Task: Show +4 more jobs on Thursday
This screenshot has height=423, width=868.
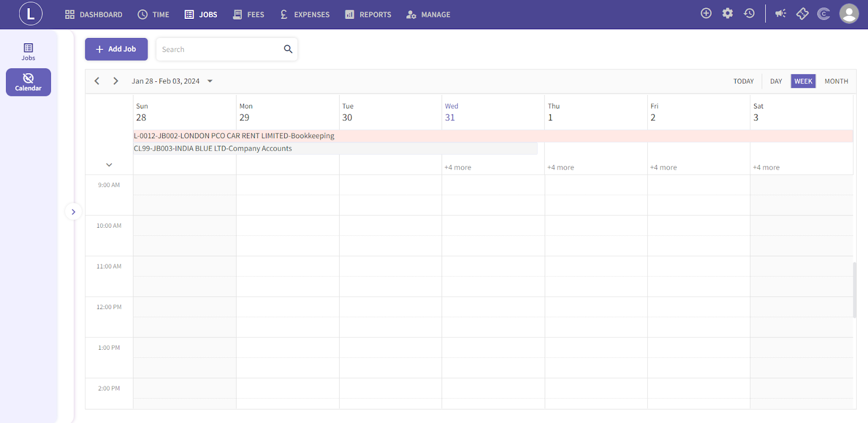Action: [x=560, y=168]
